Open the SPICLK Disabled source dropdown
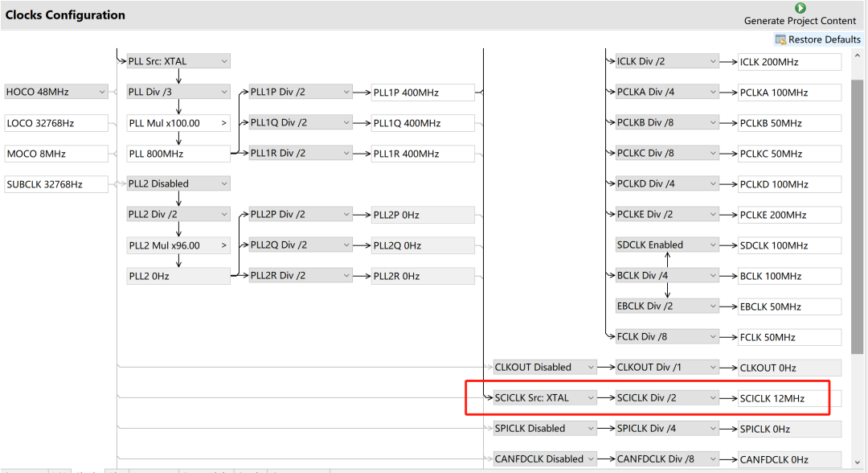 pos(545,429)
